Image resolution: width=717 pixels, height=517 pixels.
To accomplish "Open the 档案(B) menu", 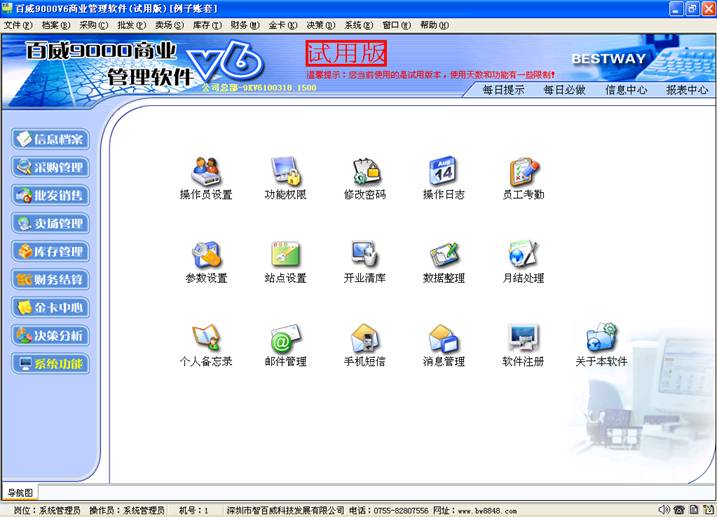I will pyautogui.click(x=56, y=25).
